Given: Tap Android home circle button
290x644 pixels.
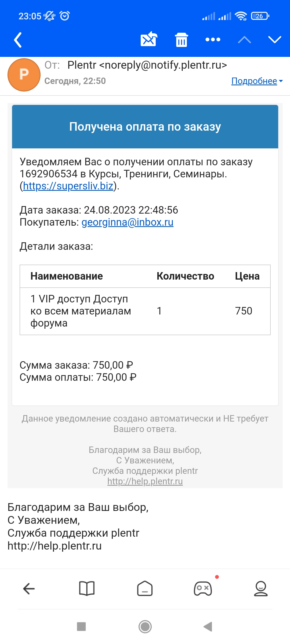Looking at the screenshot, I should click(x=145, y=627).
